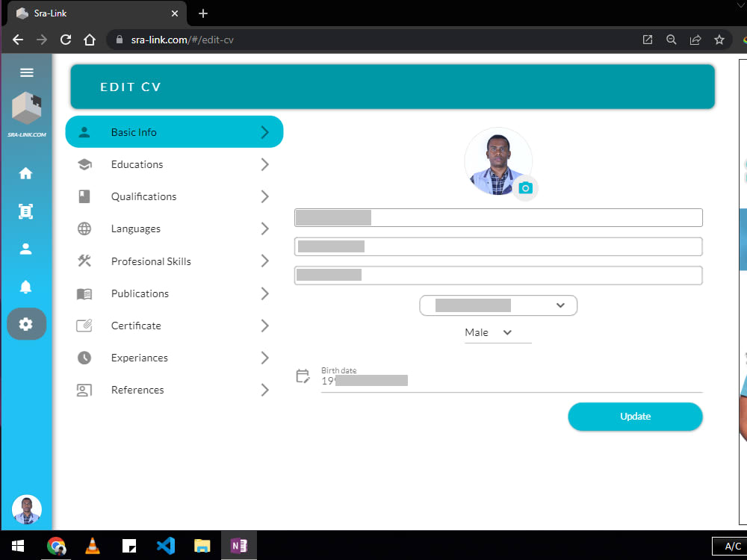Click the Update button
Screen dimensions: 747x560
coord(635,417)
